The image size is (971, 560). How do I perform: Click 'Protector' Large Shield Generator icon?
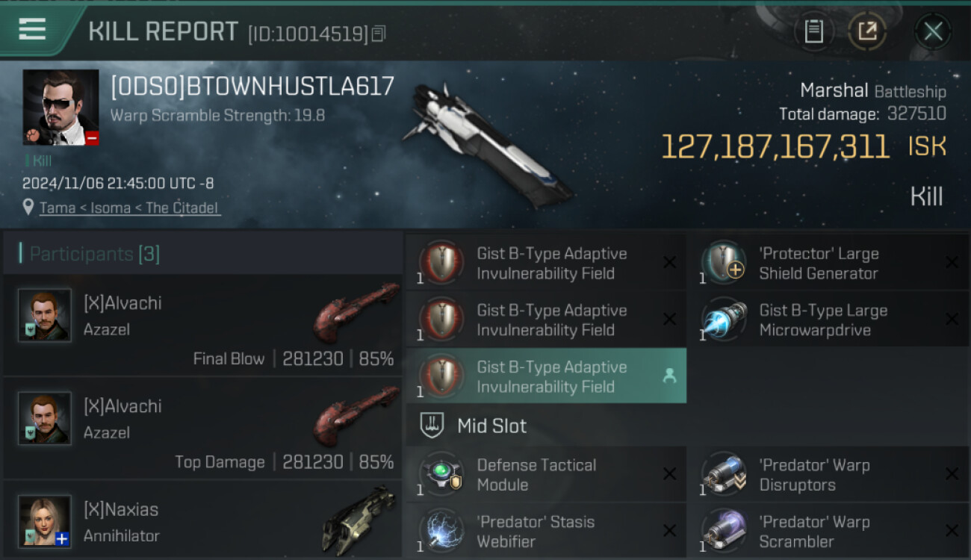click(x=725, y=263)
